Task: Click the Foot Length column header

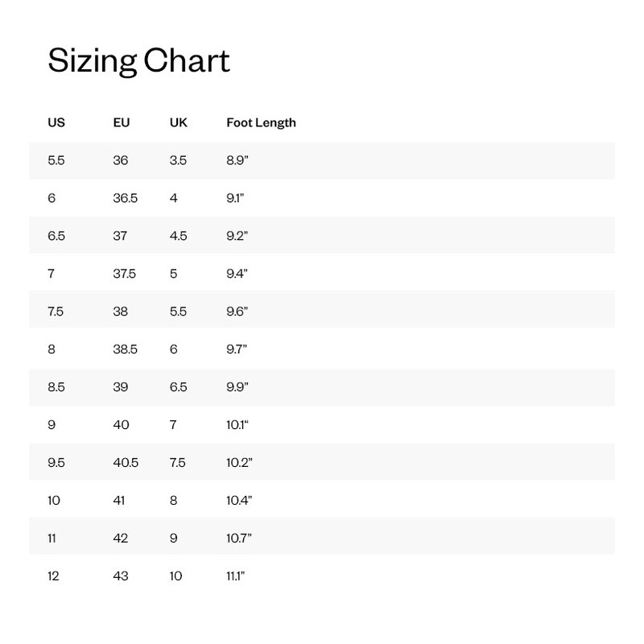Action: (x=261, y=123)
